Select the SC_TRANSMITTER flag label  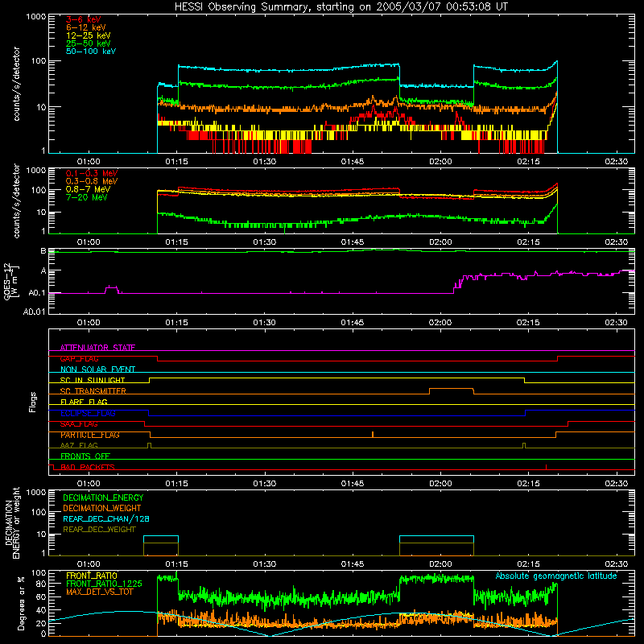point(93,391)
